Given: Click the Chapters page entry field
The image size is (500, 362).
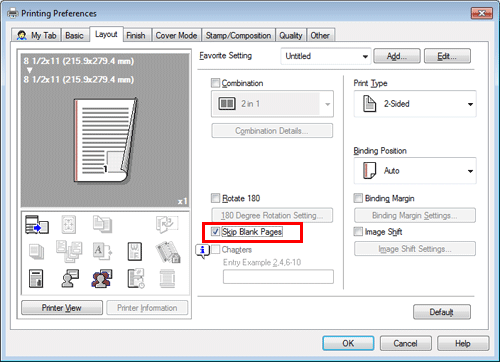Looking at the screenshot, I should coord(278,277).
